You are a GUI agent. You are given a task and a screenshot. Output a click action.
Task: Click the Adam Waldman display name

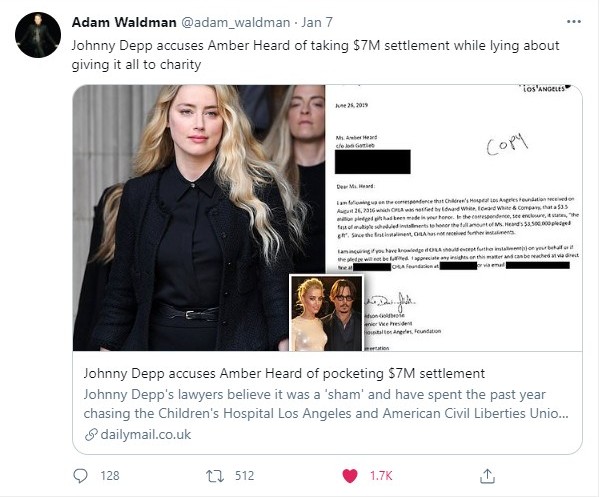coord(124,22)
